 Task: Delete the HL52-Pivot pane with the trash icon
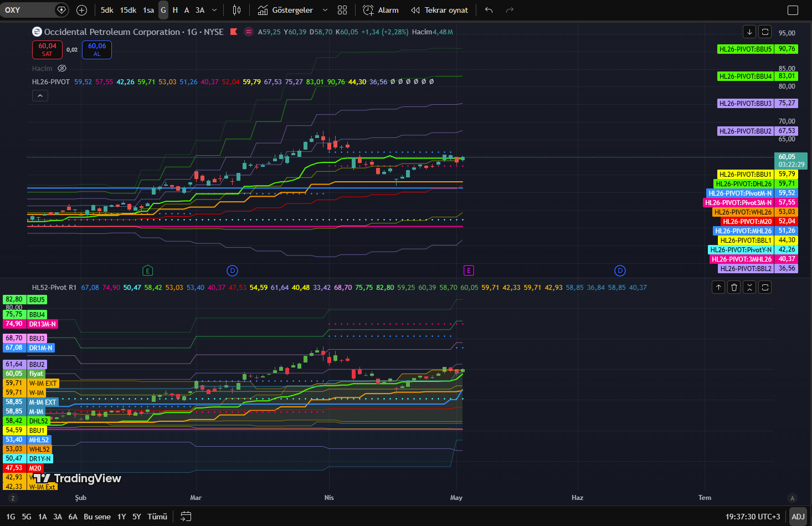point(734,287)
